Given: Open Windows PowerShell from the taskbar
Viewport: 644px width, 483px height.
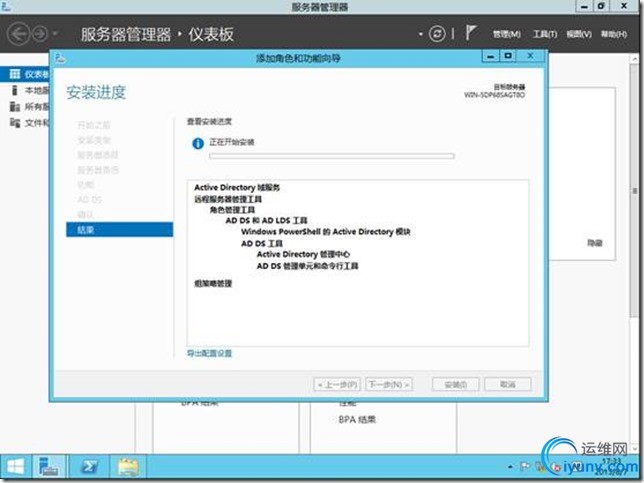Looking at the screenshot, I should click(90, 467).
